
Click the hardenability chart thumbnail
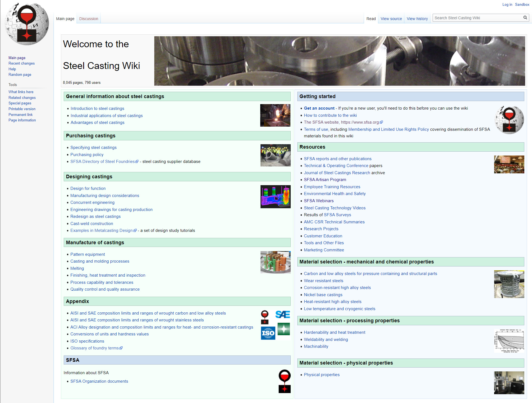click(x=509, y=341)
